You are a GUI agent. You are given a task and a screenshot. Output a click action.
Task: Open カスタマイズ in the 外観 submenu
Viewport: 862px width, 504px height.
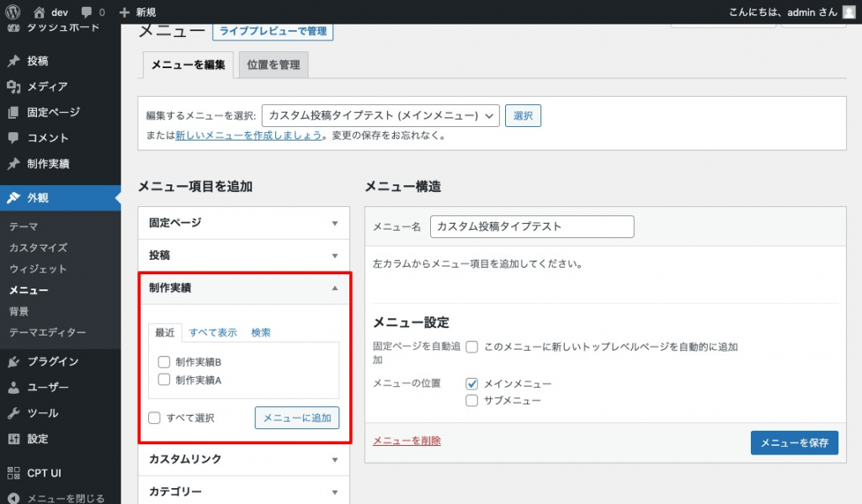[39, 248]
